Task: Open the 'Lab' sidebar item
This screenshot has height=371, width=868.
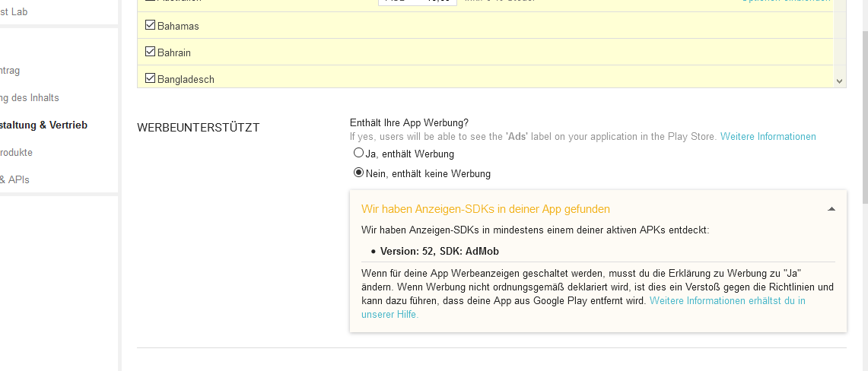Action: [x=15, y=12]
